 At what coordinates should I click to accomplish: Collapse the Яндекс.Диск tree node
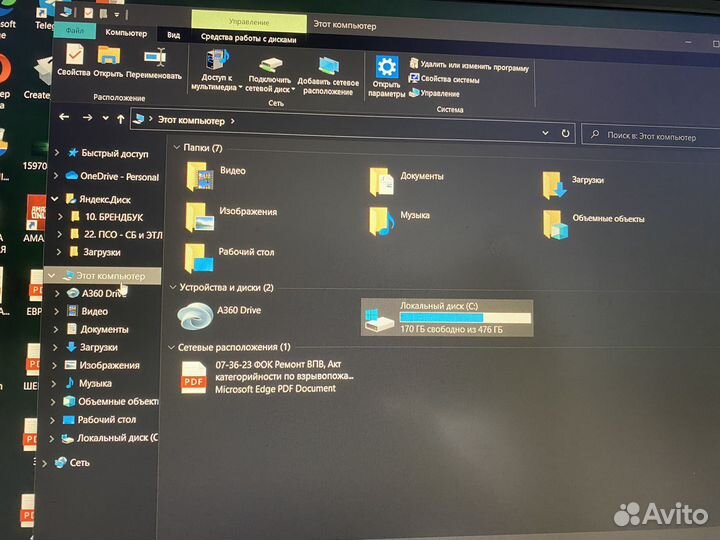[56, 199]
